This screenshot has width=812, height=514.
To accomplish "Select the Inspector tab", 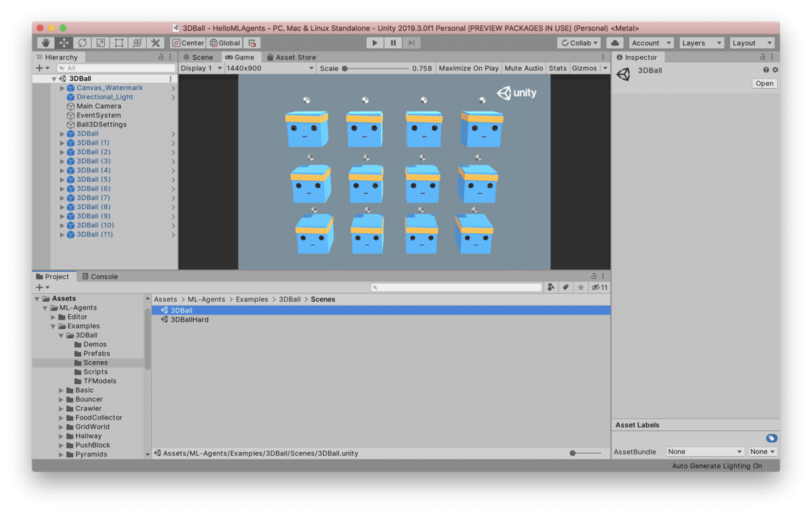I will [x=636, y=57].
